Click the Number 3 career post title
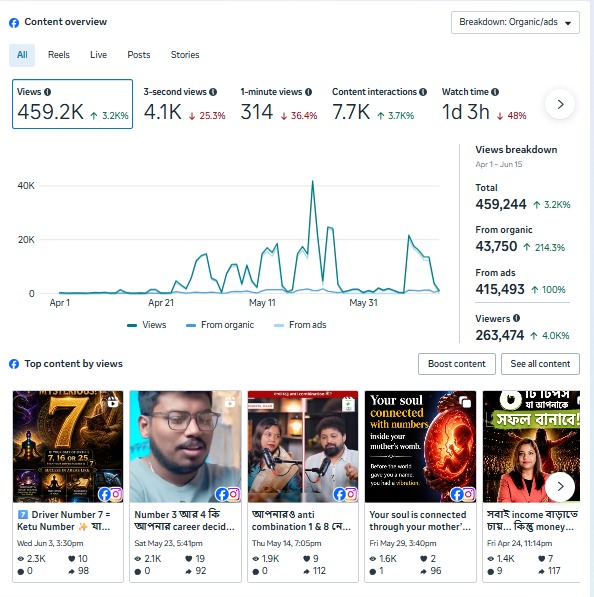Screen dimensions: 594x597 [x=184, y=520]
